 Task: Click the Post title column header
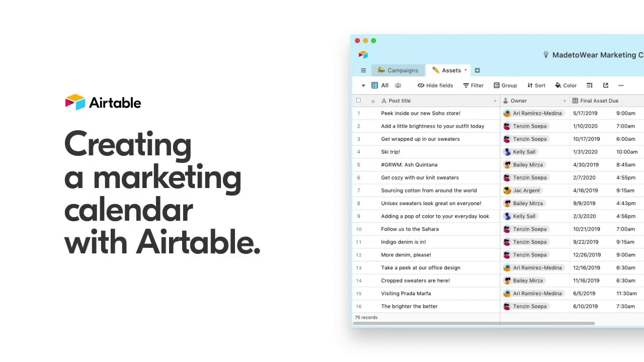tap(399, 101)
